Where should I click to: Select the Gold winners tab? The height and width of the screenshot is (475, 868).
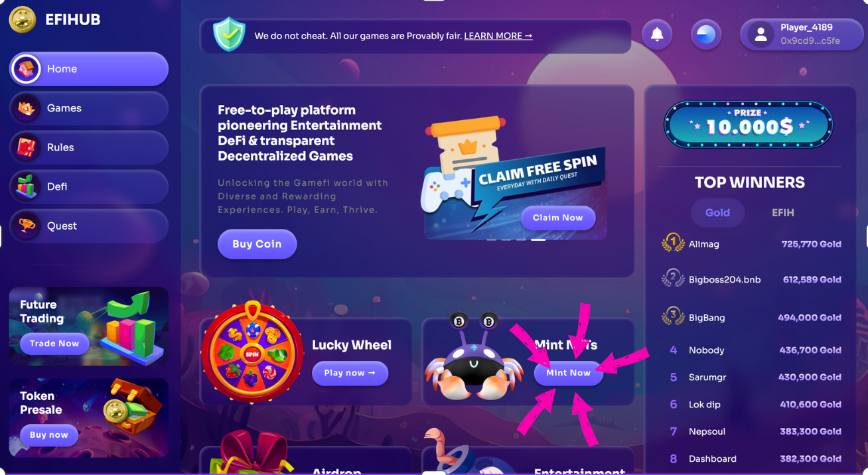(717, 213)
